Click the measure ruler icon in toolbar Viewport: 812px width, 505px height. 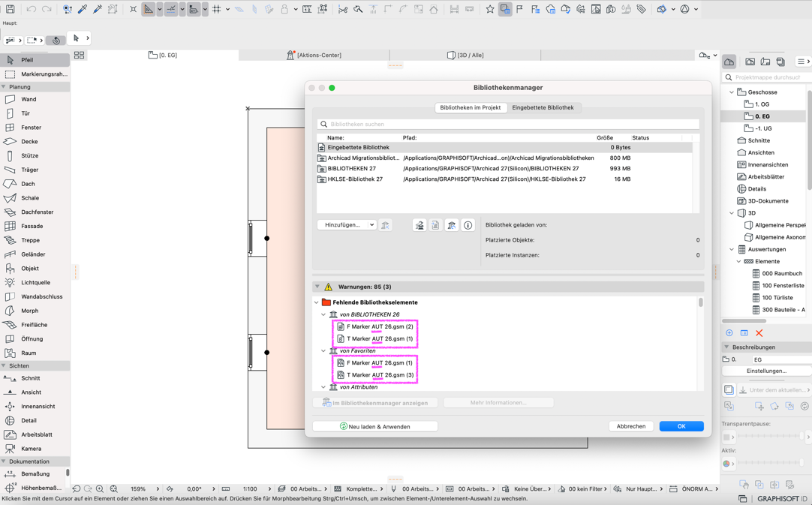click(x=307, y=9)
